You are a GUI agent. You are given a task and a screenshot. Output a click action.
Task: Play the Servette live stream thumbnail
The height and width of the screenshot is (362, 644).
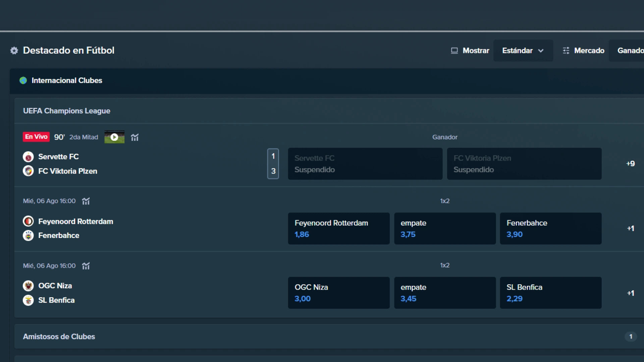coord(114,137)
